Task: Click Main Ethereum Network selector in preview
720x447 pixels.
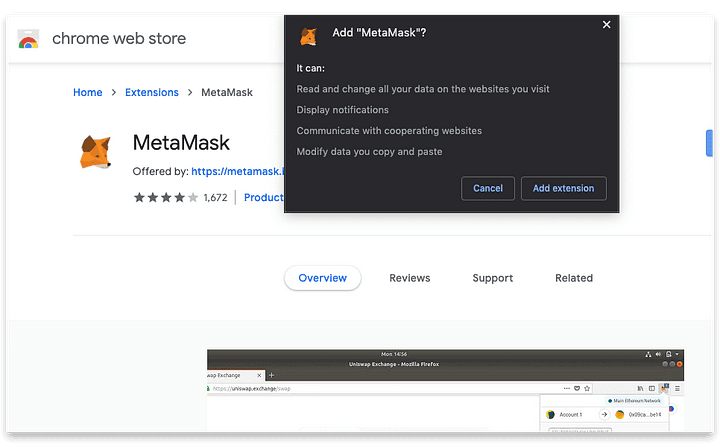Action: 634,401
